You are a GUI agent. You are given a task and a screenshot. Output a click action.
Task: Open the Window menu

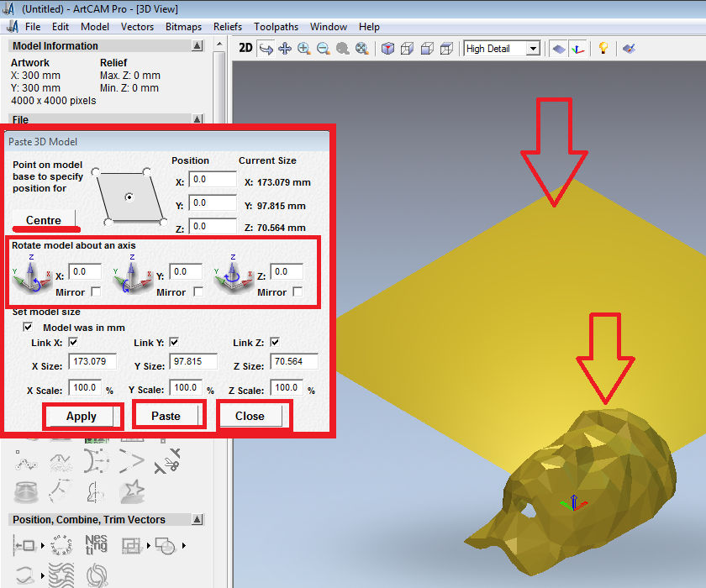click(329, 27)
